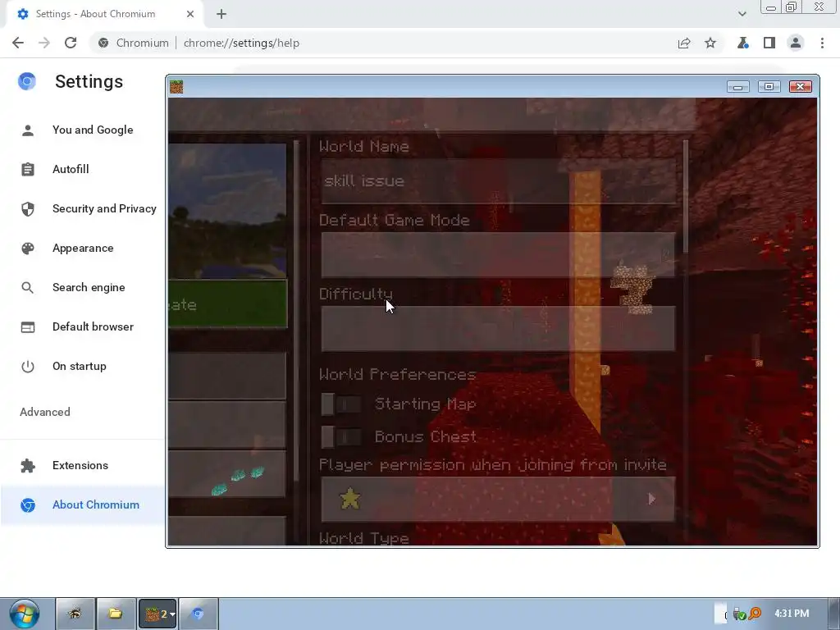Click the site info icon beside Chromium

[x=103, y=43]
